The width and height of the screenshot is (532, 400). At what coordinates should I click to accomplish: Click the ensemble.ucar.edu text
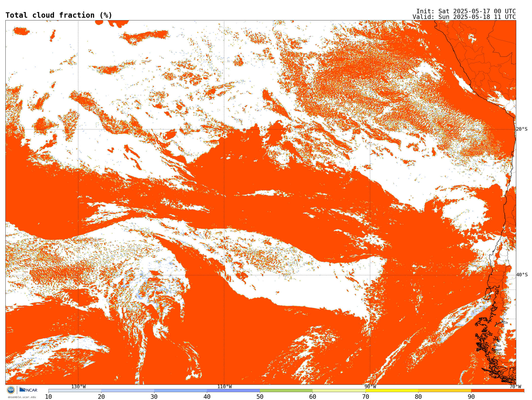22,397
